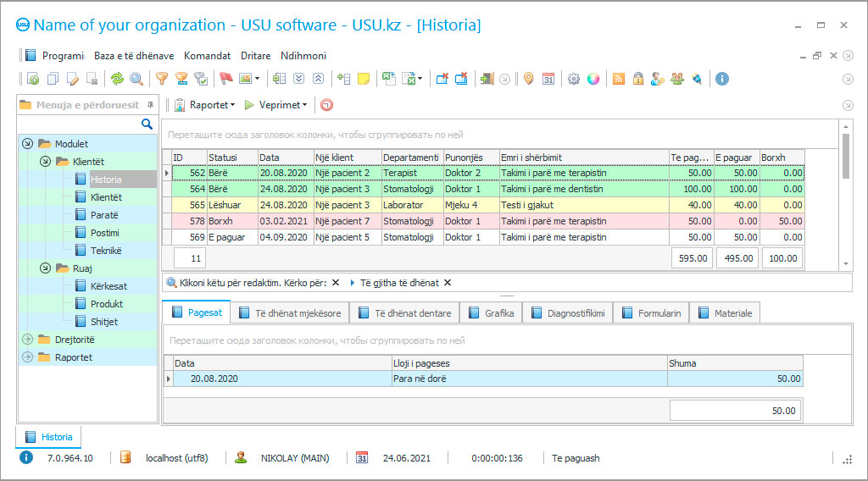
Task: Collapse the Ruaj folder node
Action: click(x=45, y=268)
